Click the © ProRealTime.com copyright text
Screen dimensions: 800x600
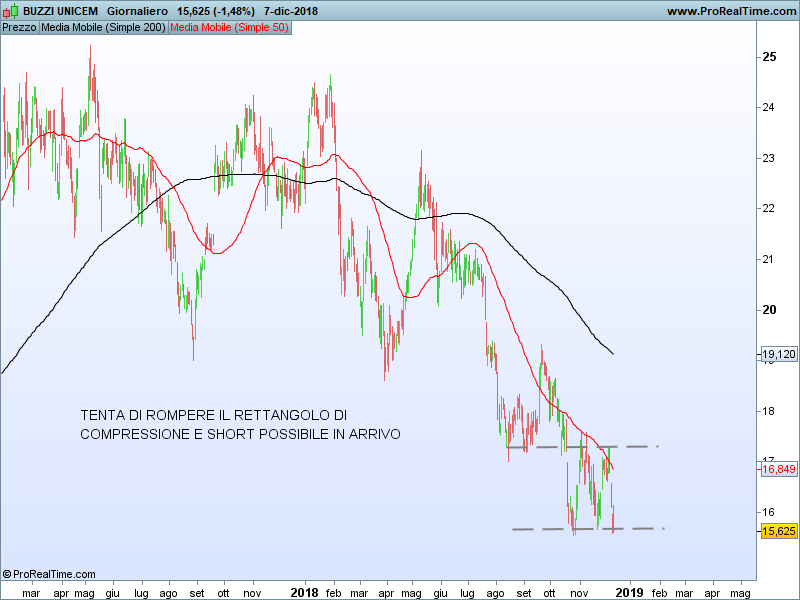coord(49,574)
